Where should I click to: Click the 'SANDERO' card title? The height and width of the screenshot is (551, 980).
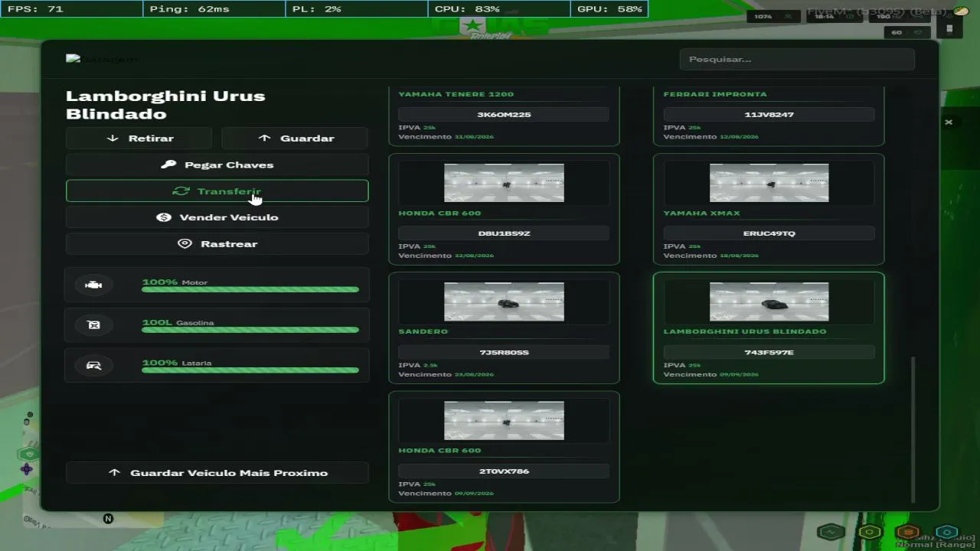pyautogui.click(x=423, y=331)
